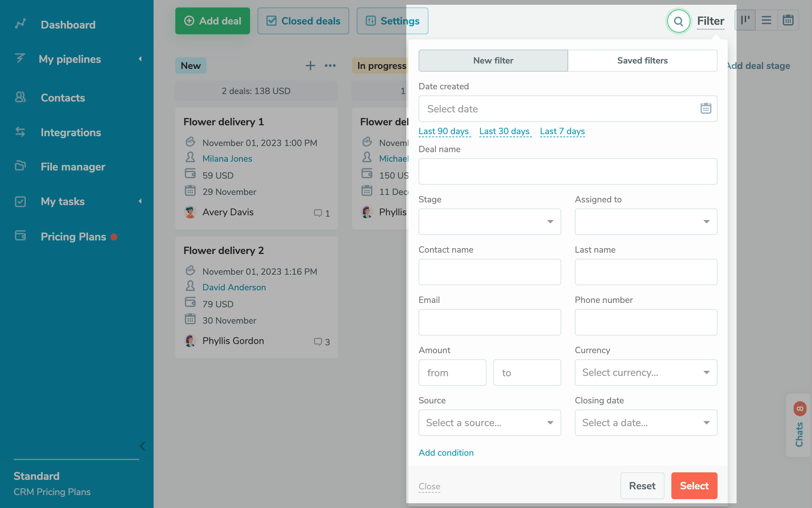Collapse the sidebar with left chevron
Image resolution: width=812 pixels, height=508 pixels.
[x=142, y=446]
